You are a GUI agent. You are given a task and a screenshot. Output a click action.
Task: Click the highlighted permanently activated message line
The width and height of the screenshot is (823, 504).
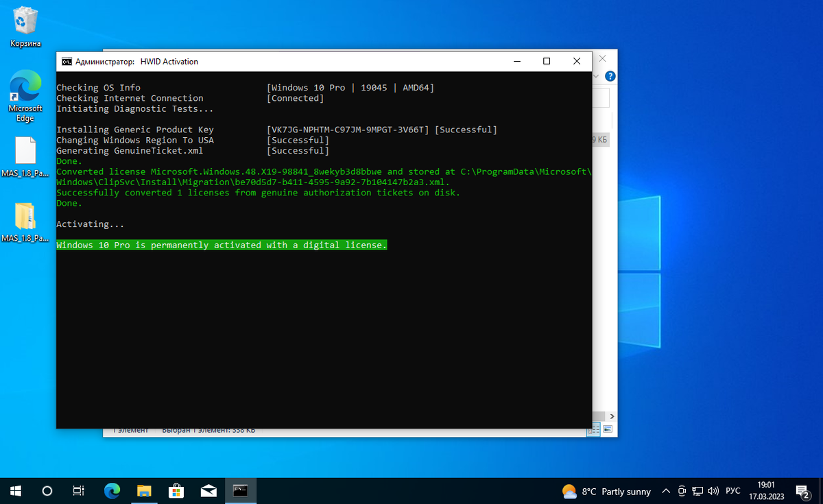tap(222, 245)
